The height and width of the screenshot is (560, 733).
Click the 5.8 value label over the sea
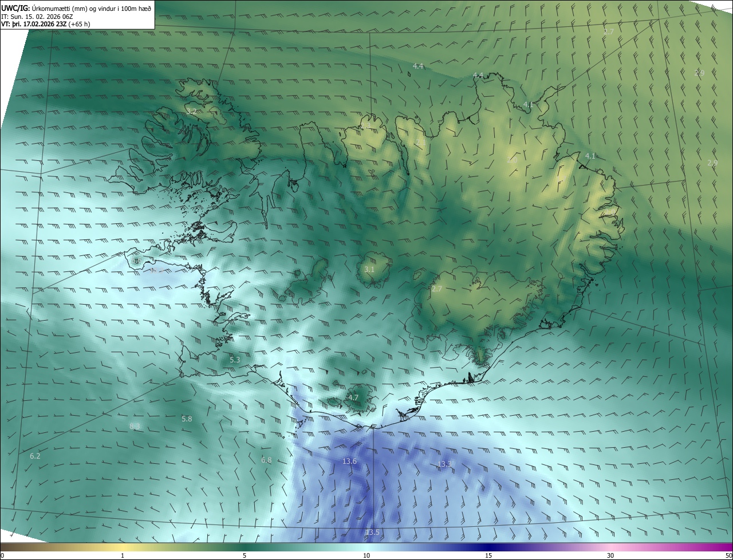[x=187, y=419]
